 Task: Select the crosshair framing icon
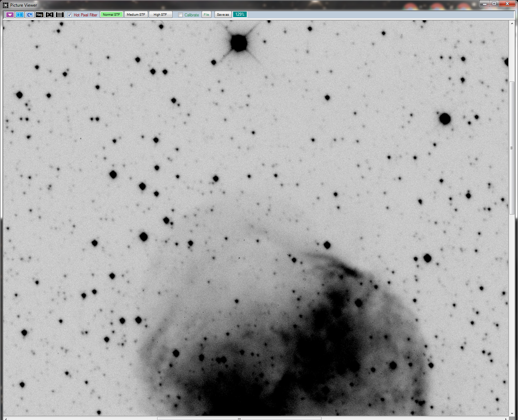tap(49, 15)
